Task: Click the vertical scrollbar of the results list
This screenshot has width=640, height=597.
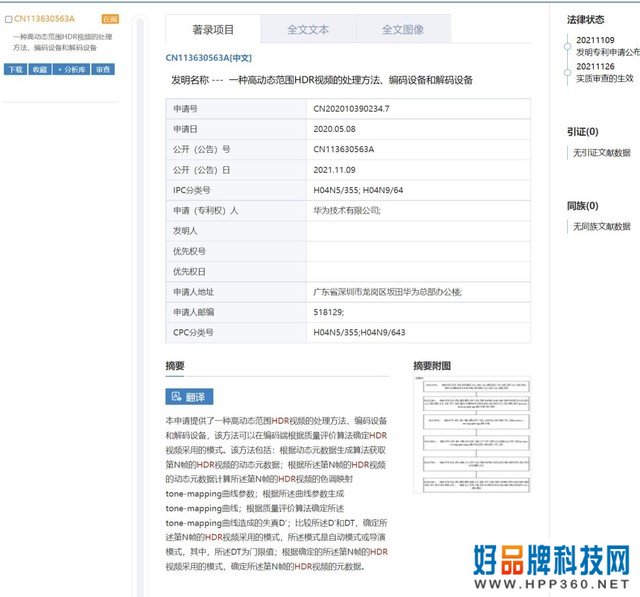Action: (x=140, y=306)
